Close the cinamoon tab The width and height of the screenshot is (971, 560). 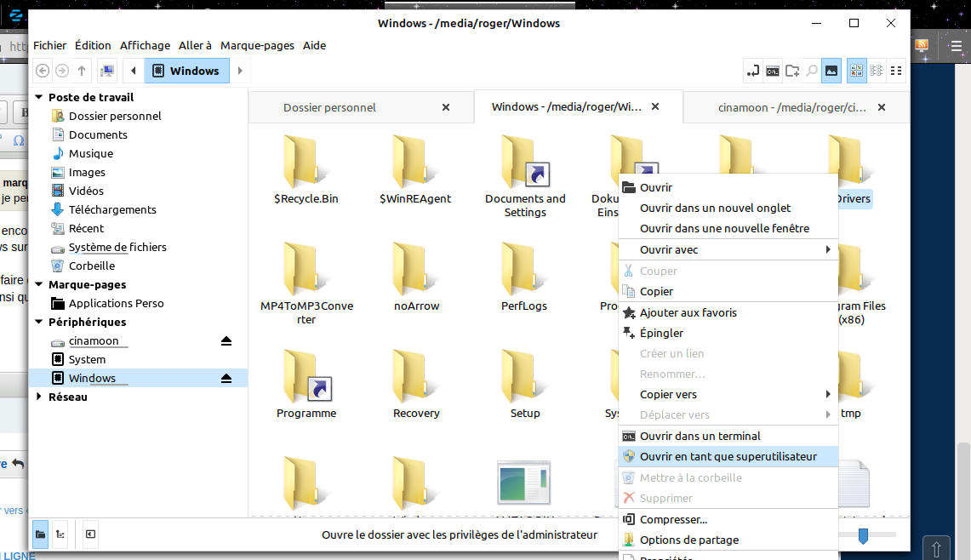point(881,107)
